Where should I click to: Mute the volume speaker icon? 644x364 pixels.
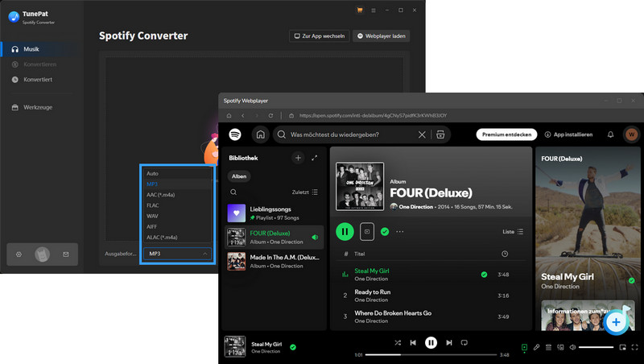click(572, 347)
